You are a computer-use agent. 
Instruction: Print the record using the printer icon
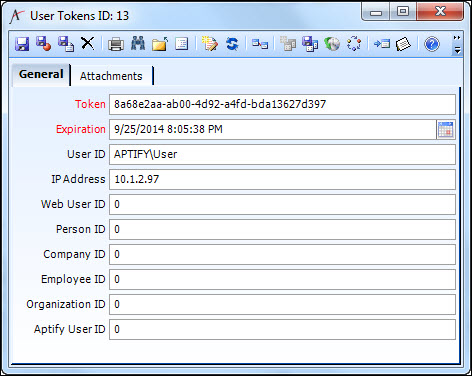(116, 44)
